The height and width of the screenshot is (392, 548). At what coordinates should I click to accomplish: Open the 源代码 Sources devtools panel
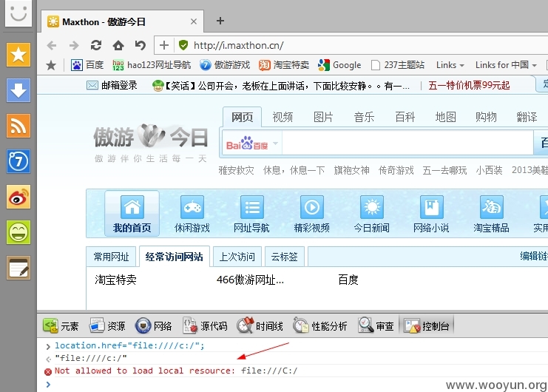click(x=205, y=326)
